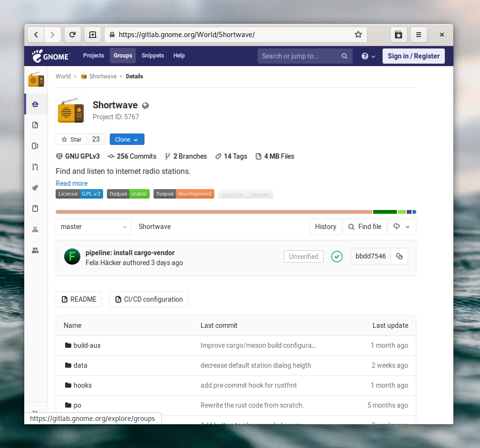Click flatpak development badge
Screen dimensions: 480x448
[183, 194]
